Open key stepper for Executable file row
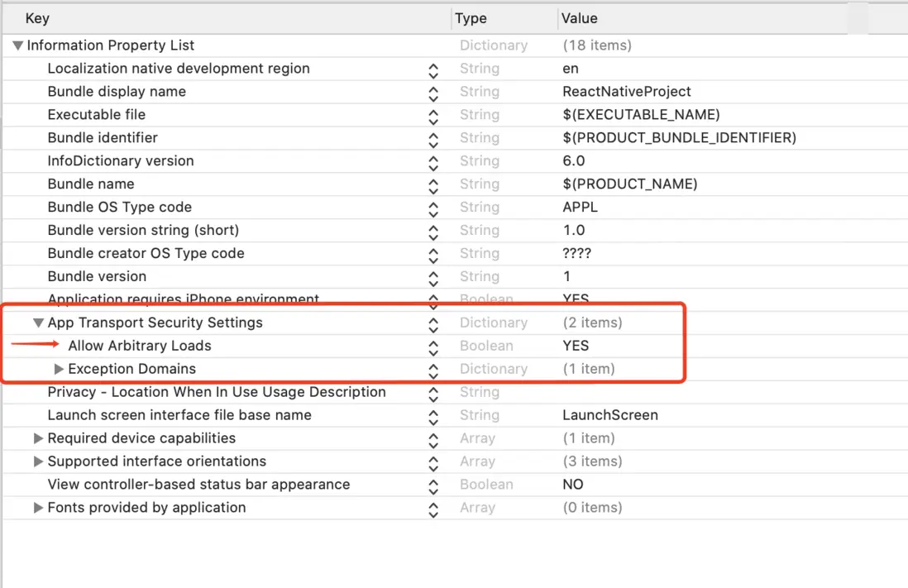The image size is (908, 588). point(433,115)
